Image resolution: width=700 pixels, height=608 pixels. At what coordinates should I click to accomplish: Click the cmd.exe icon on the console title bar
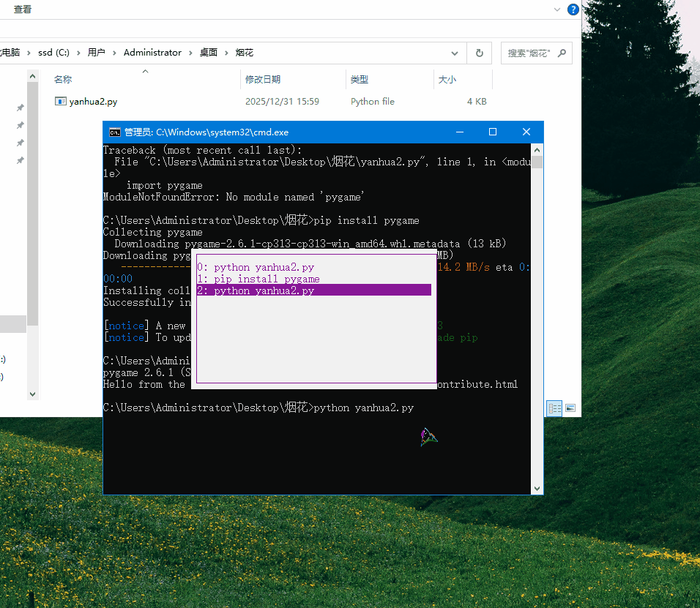tap(113, 132)
